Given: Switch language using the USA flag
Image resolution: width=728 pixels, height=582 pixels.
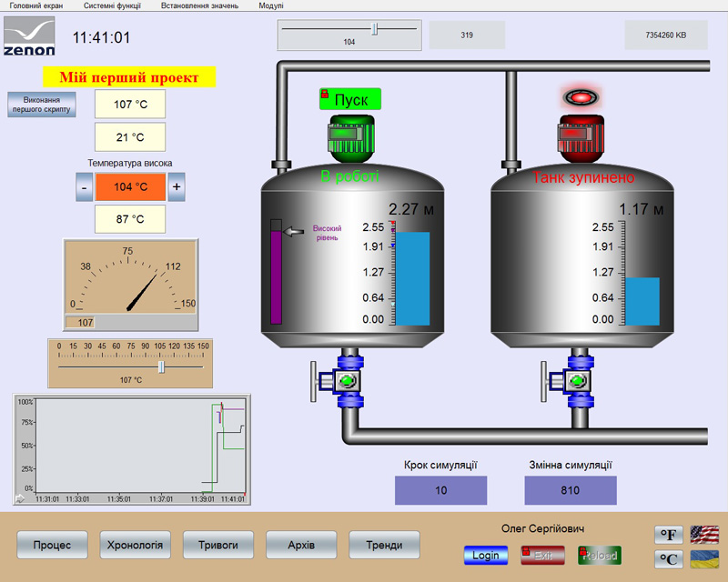Looking at the screenshot, I should click(704, 535).
